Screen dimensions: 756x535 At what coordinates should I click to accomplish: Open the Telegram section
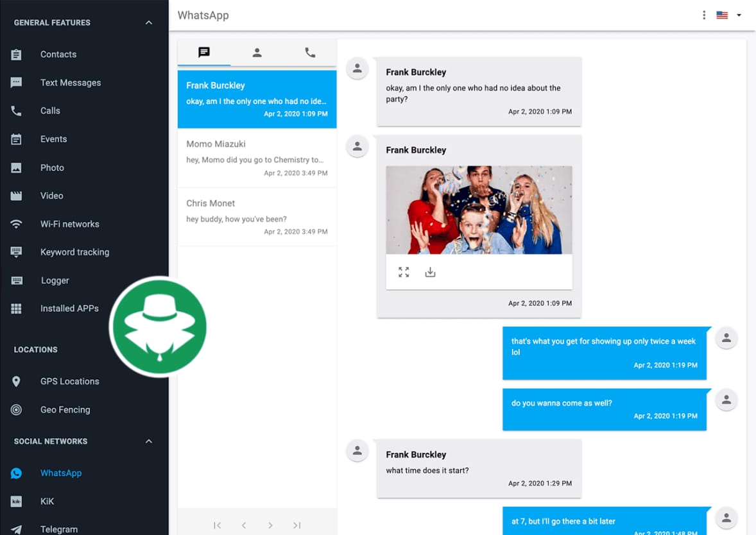pos(59,528)
